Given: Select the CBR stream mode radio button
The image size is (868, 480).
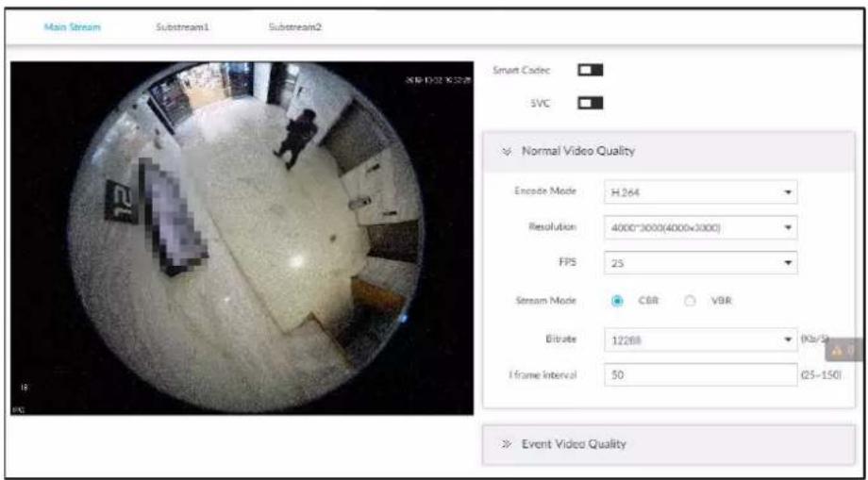Looking at the screenshot, I should coord(618,301).
